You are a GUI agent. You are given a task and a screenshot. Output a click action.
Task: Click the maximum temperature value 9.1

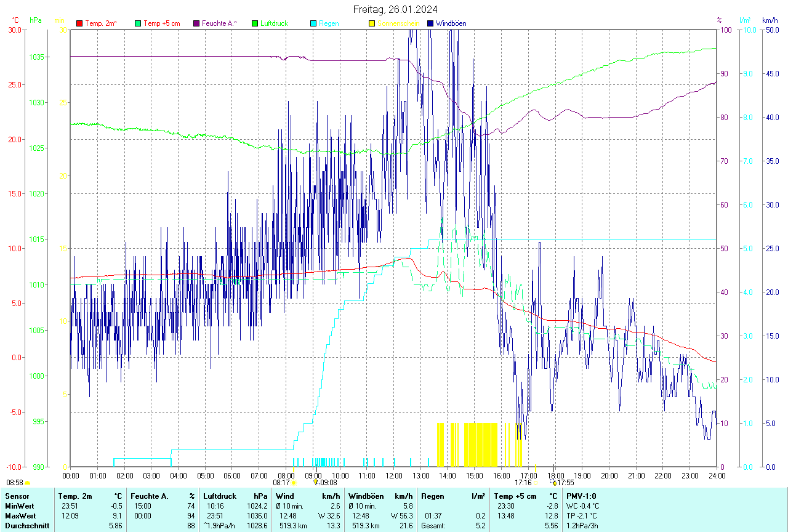[x=117, y=515]
